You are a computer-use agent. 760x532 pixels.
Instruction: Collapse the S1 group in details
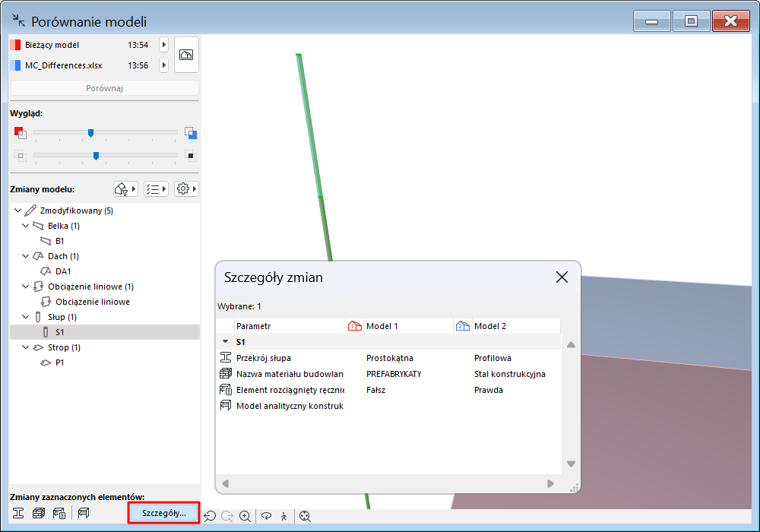(226, 341)
